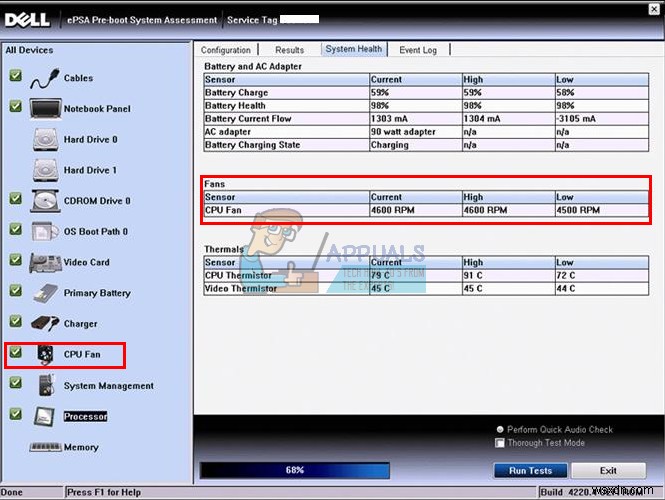Click the Service Tag label in header
Screen dimensions: 665x500
[x=252, y=20]
